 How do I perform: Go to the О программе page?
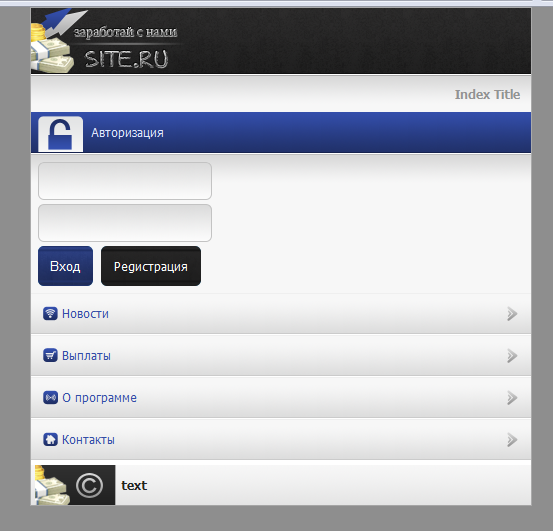click(281, 397)
